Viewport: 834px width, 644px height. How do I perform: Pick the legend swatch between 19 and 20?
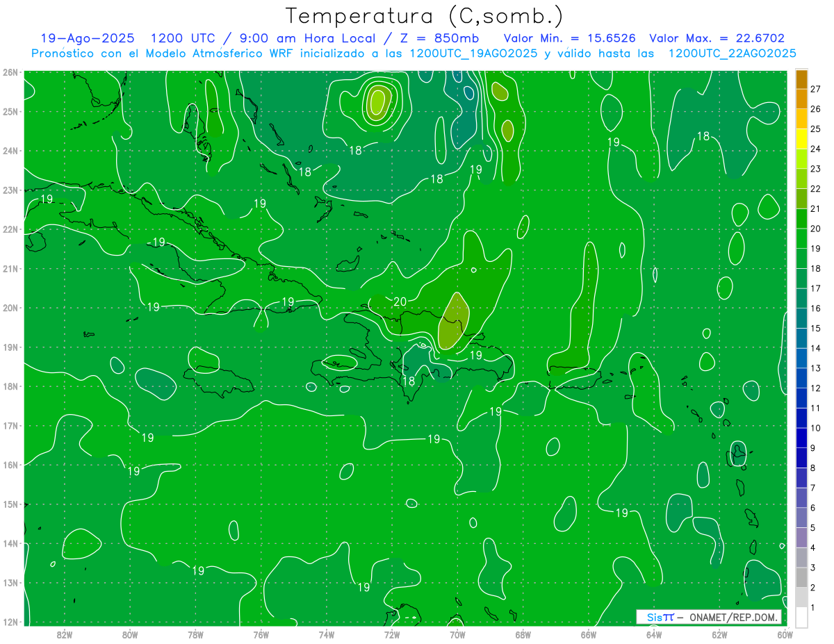801,238
